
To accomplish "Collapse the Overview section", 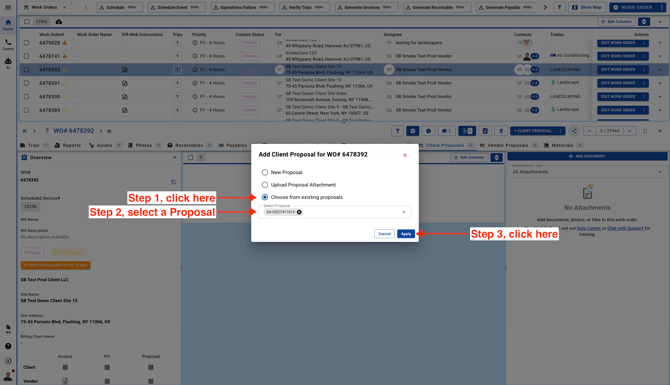I will tap(174, 158).
